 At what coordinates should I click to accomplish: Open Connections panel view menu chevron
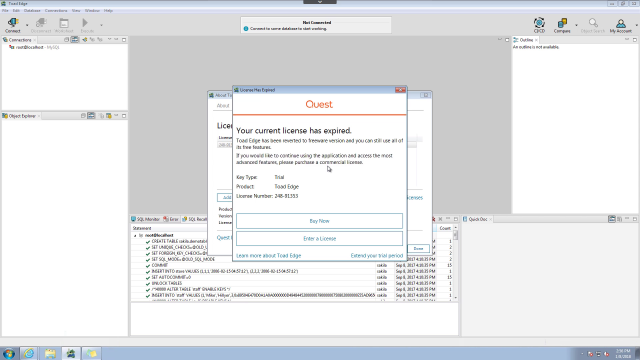[x=109, y=40]
